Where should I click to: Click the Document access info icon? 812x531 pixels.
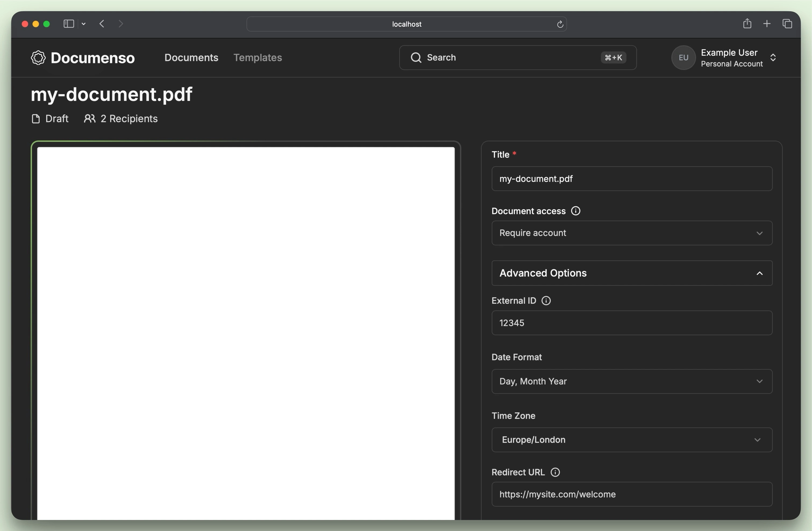click(576, 211)
